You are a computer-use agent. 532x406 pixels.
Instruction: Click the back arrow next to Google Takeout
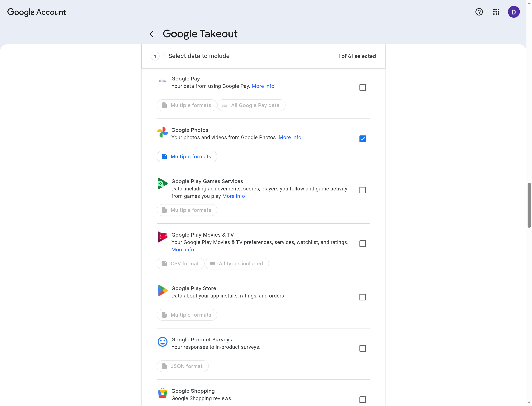[152, 34]
